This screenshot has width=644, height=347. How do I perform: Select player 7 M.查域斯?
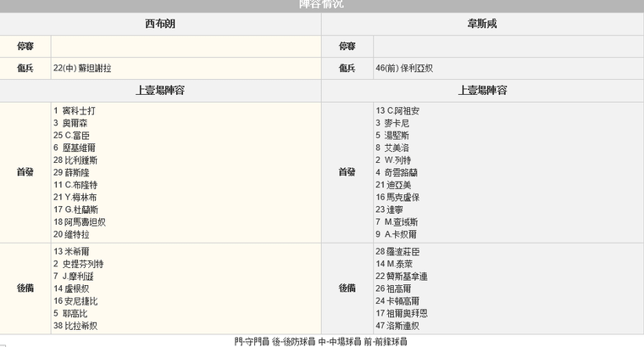pos(397,222)
